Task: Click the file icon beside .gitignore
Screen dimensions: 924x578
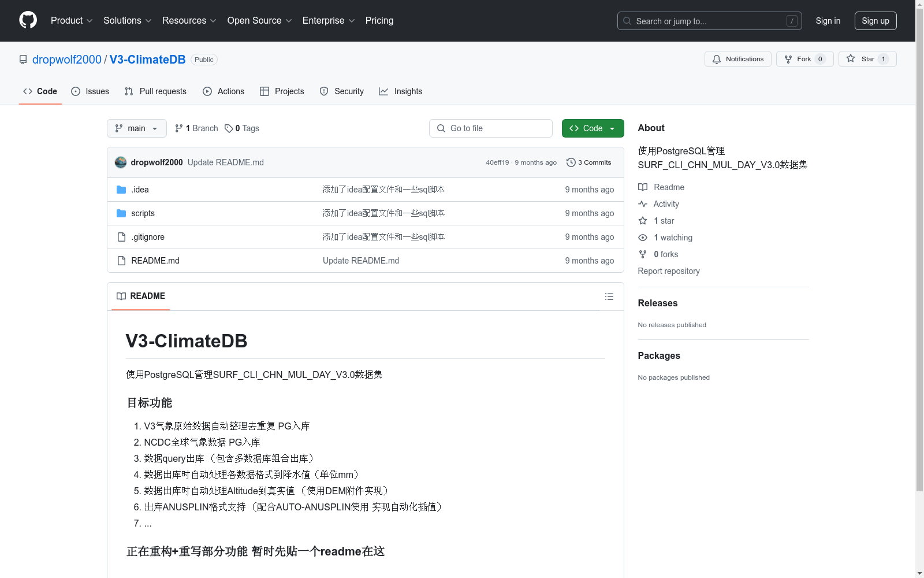Action: 121,237
